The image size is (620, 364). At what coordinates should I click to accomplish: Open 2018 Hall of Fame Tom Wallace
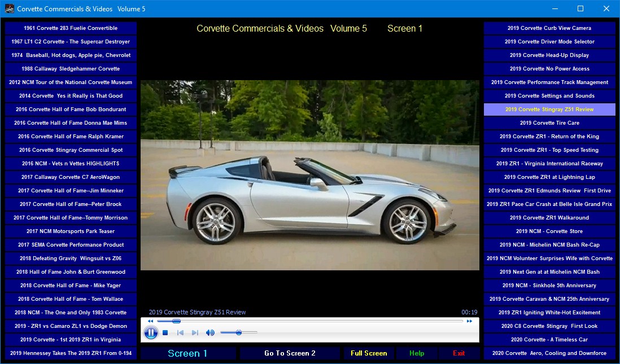pyautogui.click(x=71, y=299)
